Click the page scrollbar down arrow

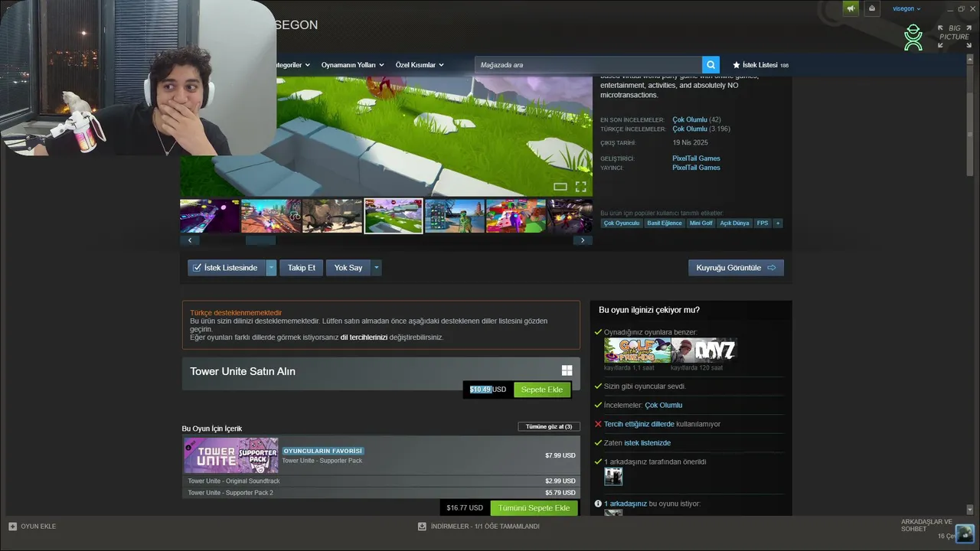tap(970, 509)
